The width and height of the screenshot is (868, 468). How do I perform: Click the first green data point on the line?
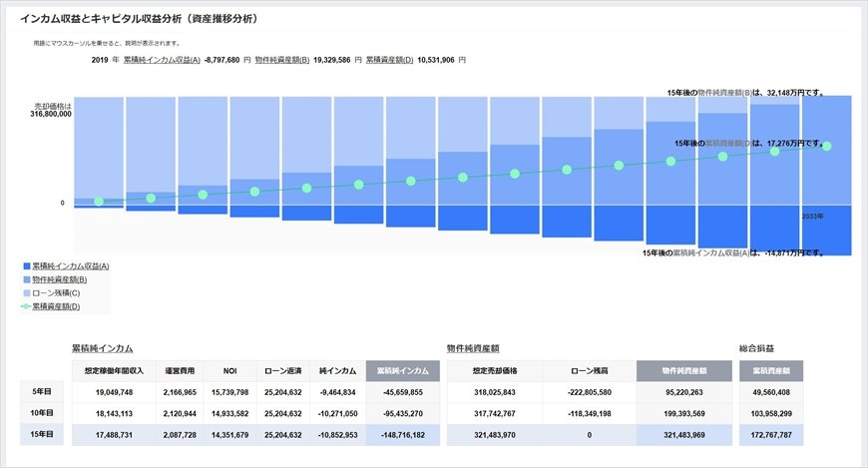point(99,202)
